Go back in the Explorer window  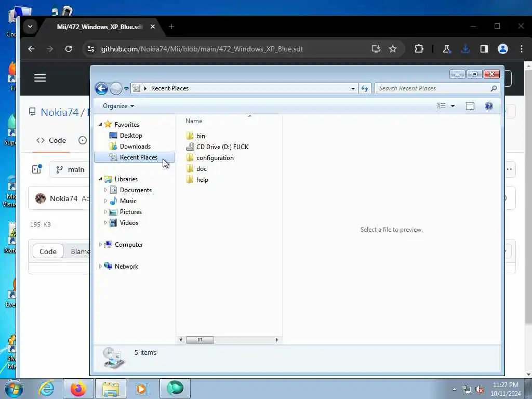tap(101, 88)
